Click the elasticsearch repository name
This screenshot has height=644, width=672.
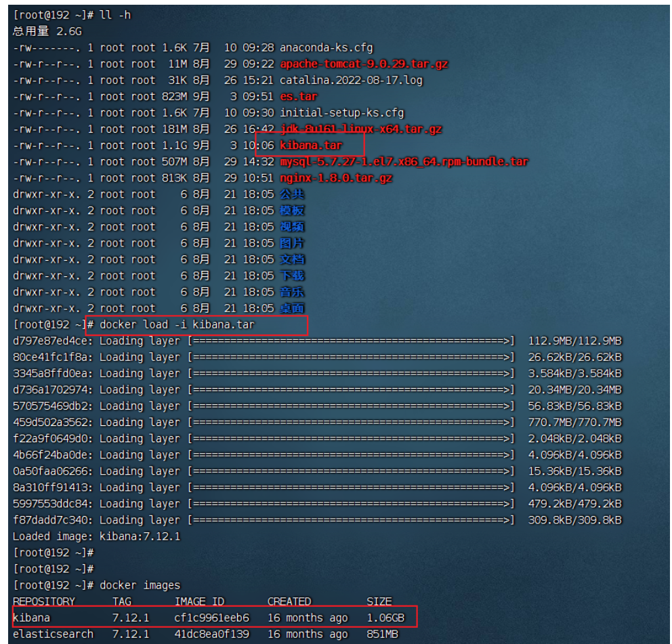53,634
